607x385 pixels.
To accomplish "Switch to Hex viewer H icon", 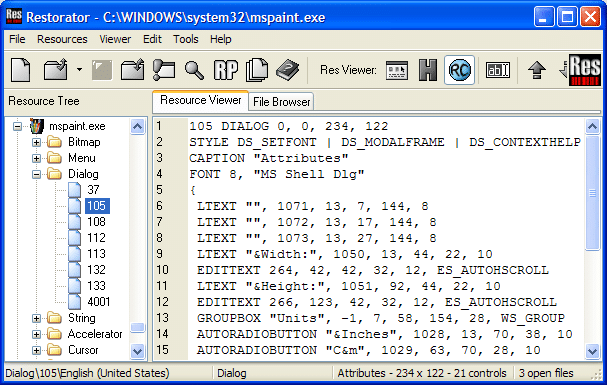I will click(428, 70).
